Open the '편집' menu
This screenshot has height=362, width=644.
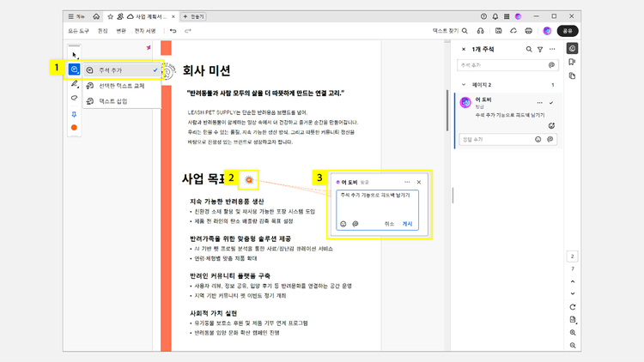click(x=103, y=31)
